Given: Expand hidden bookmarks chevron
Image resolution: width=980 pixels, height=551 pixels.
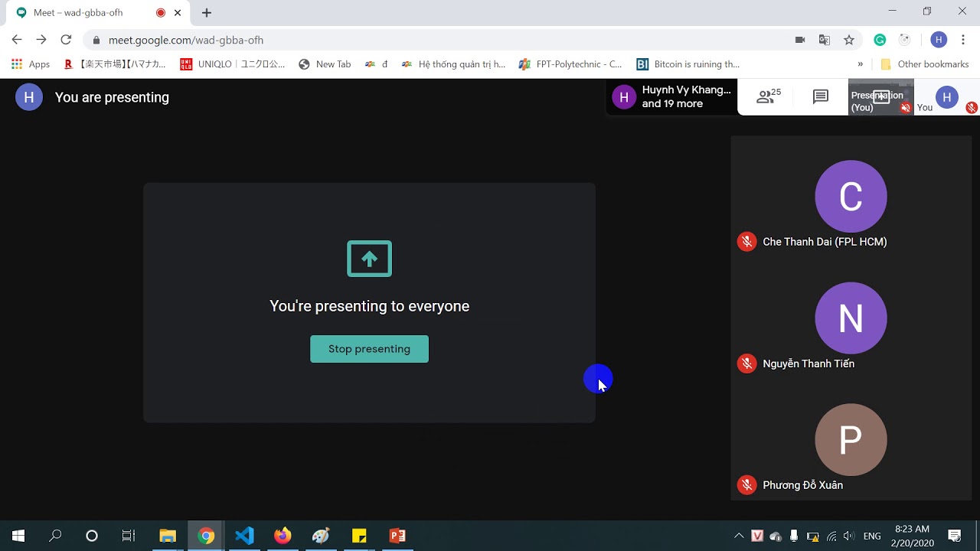Looking at the screenshot, I should (861, 64).
